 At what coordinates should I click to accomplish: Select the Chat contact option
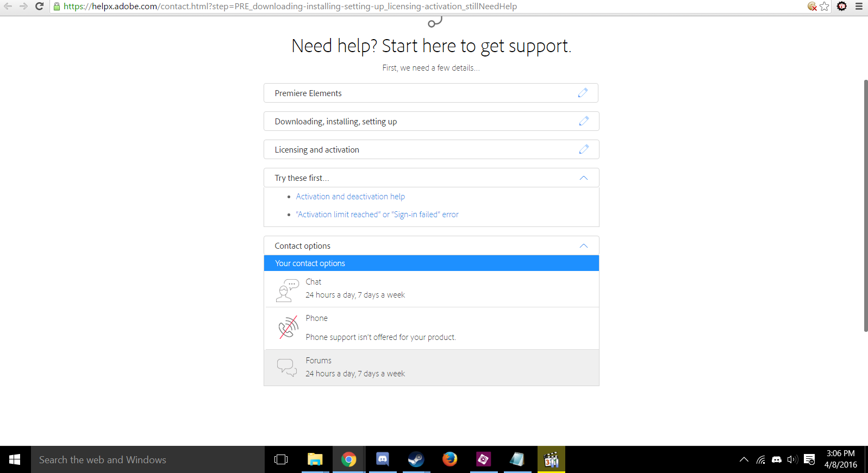coord(432,289)
